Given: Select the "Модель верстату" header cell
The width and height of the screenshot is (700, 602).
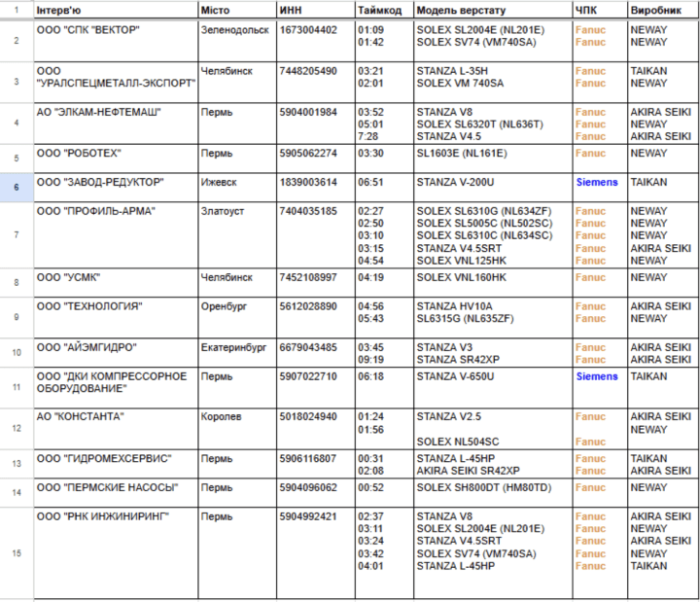Looking at the screenshot, I should click(x=493, y=10).
